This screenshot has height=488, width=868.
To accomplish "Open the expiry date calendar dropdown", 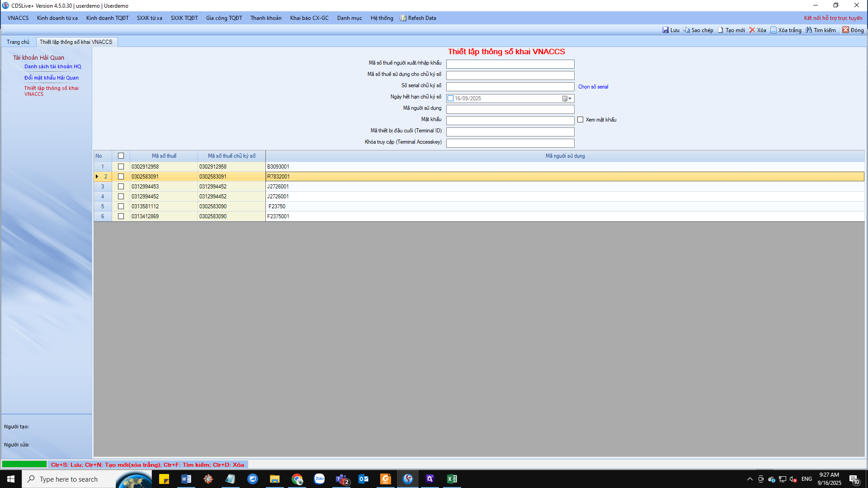I will 567,99.
